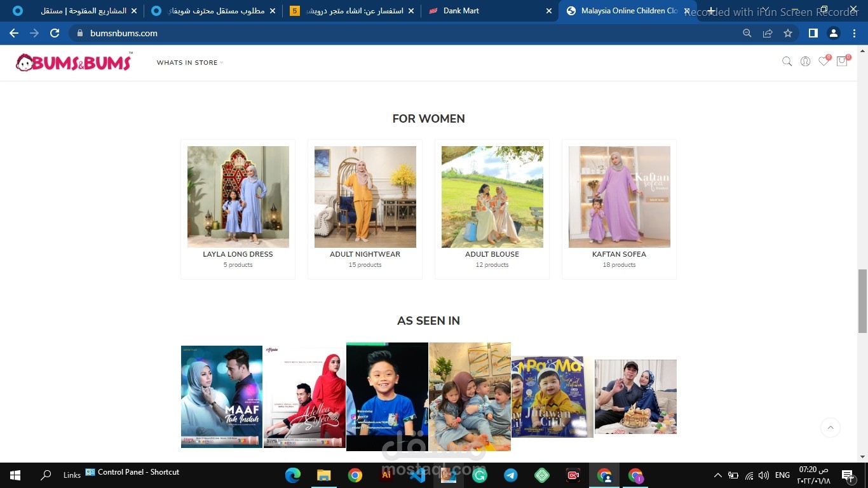Open File Explorer from taskbar
The height and width of the screenshot is (488, 868).
point(324,475)
